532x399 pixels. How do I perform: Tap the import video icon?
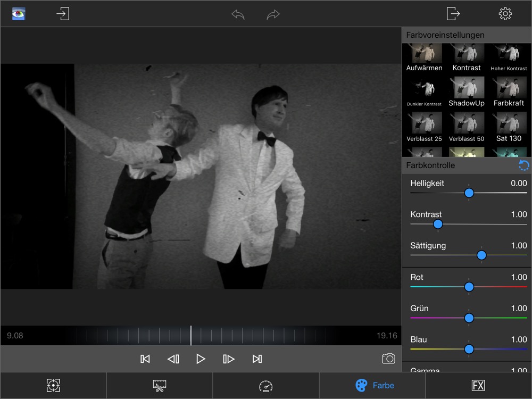pyautogui.click(x=63, y=14)
